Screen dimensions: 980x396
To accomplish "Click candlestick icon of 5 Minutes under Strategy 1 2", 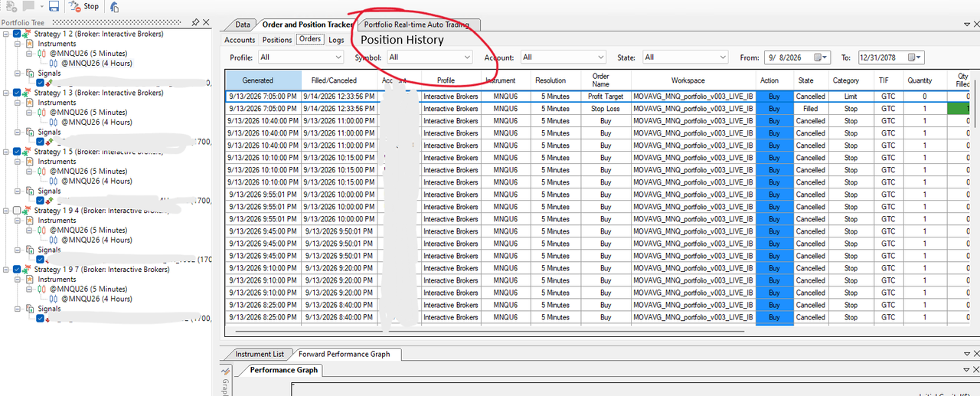I will (x=42, y=54).
